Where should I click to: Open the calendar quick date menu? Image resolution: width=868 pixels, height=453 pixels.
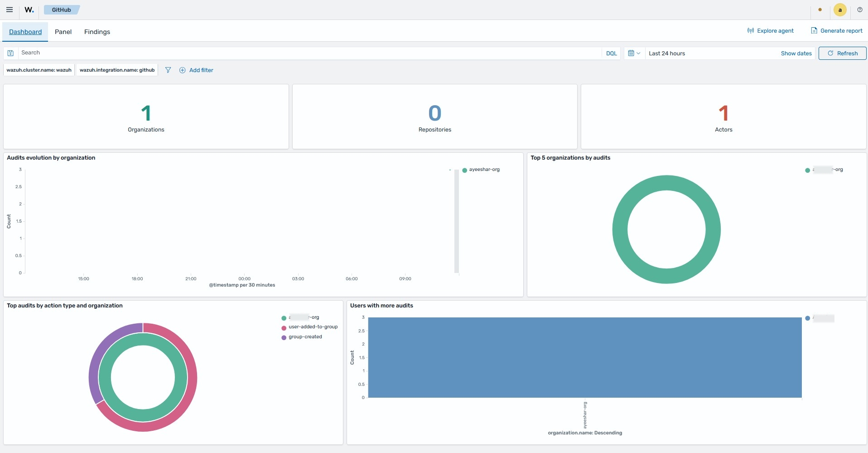coord(634,54)
